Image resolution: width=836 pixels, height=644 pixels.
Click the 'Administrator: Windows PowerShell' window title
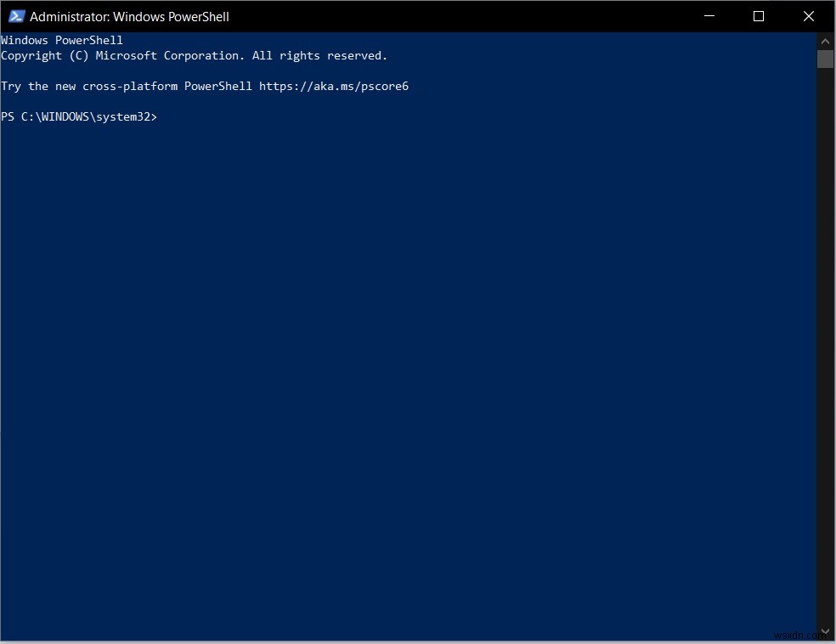[129, 17]
